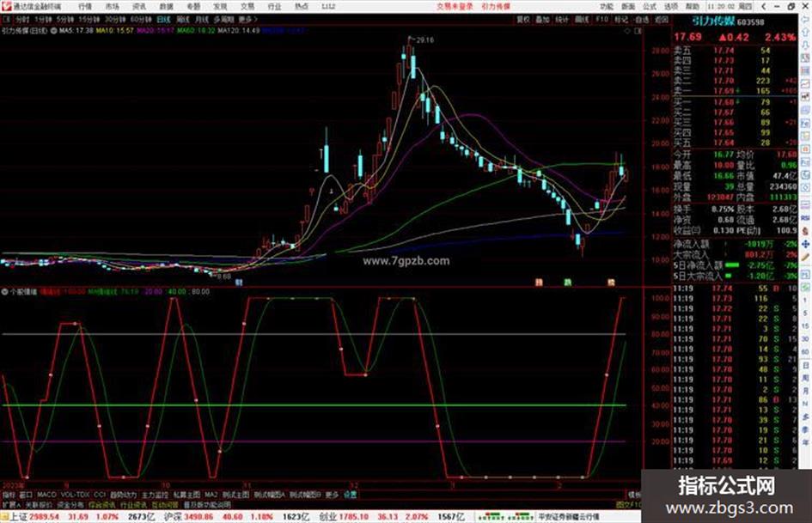The width and height of the screenshot is (812, 523).
Task: Switch chart to 15分钟 period
Action: click(x=89, y=19)
